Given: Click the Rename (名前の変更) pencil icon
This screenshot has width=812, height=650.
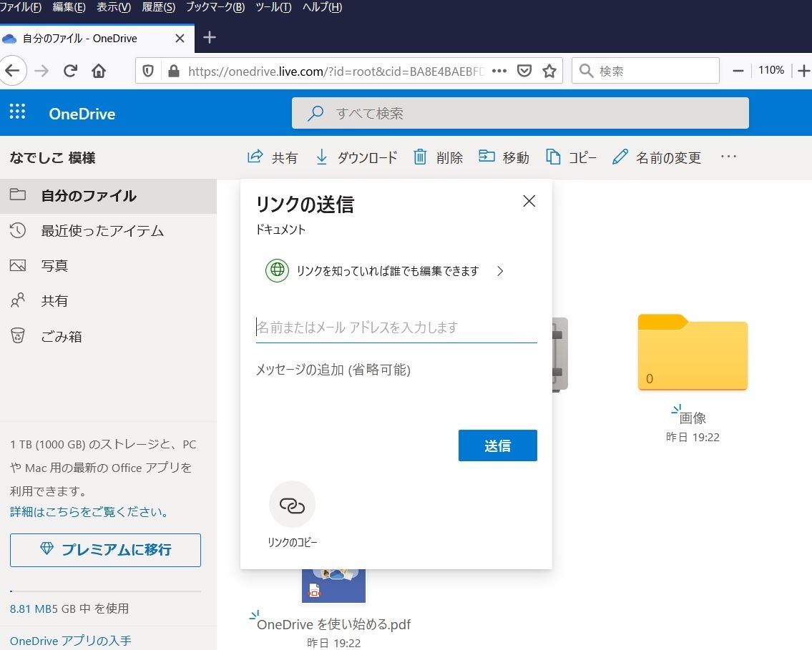Looking at the screenshot, I should pyautogui.click(x=620, y=157).
